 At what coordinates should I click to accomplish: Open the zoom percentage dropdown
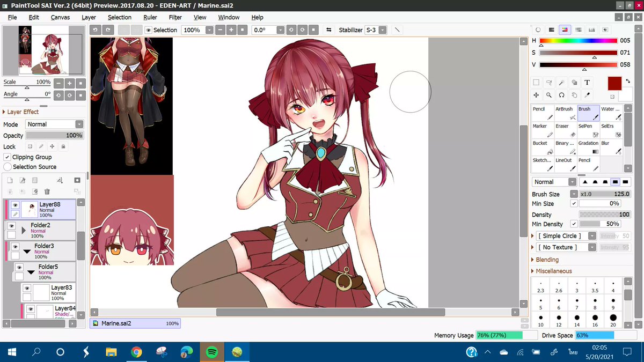[x=208, y=30]
